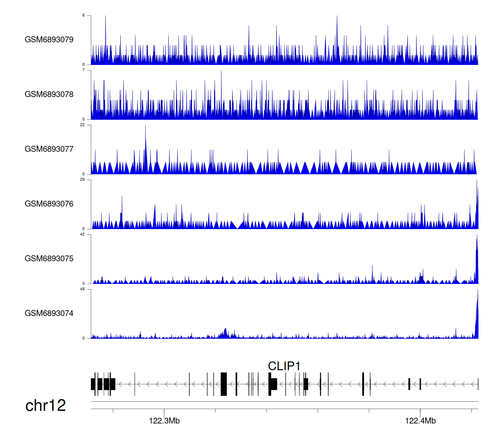Click the chr12 chromosome label

(x=45, y=406)
